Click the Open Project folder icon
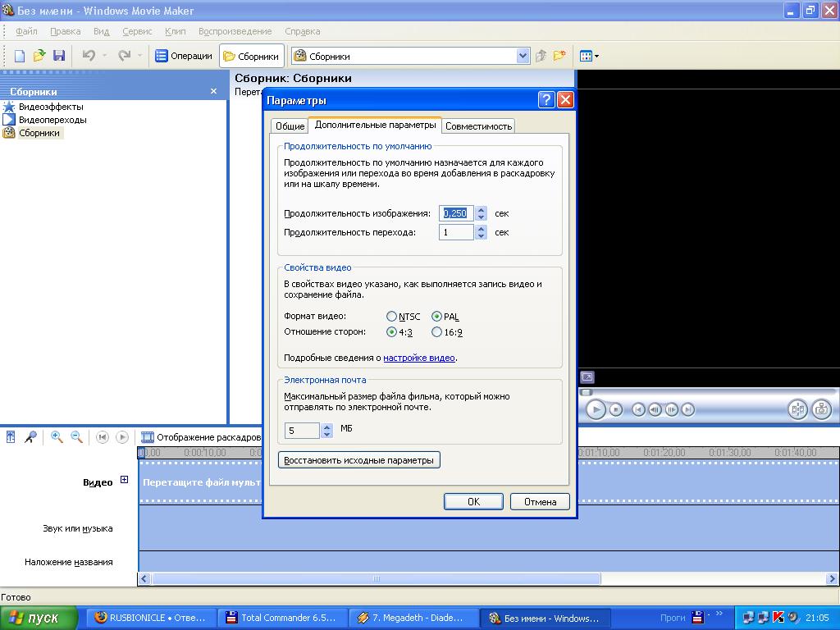 pos(39,56)
